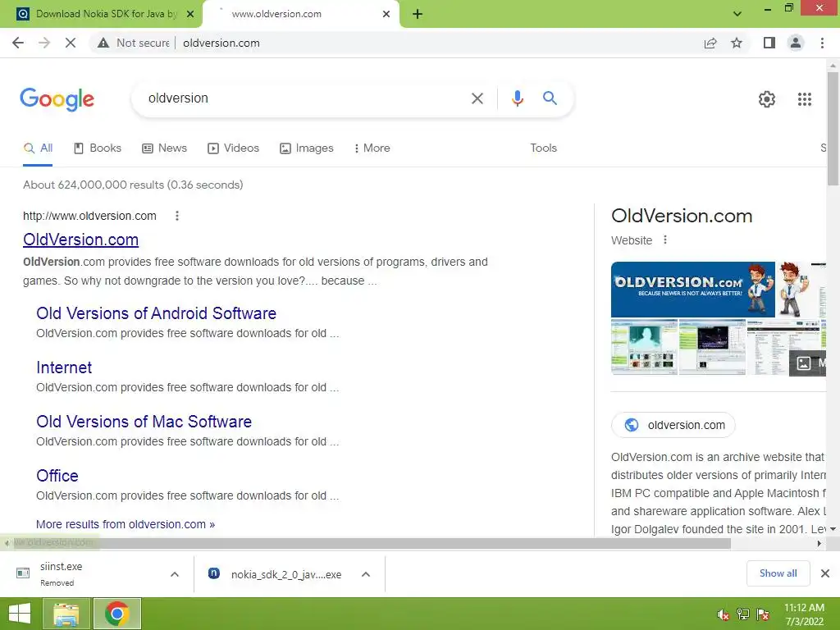840x630 pixels.
Task: Expand the More search categories
Action: coord(372,148)
